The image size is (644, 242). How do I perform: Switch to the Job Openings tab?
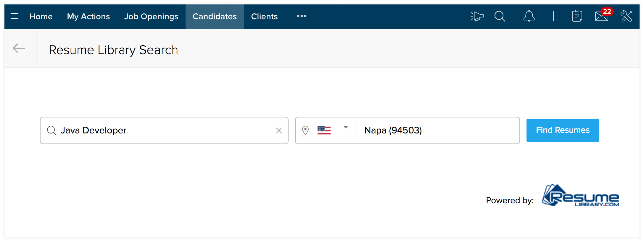coord(151,17)
